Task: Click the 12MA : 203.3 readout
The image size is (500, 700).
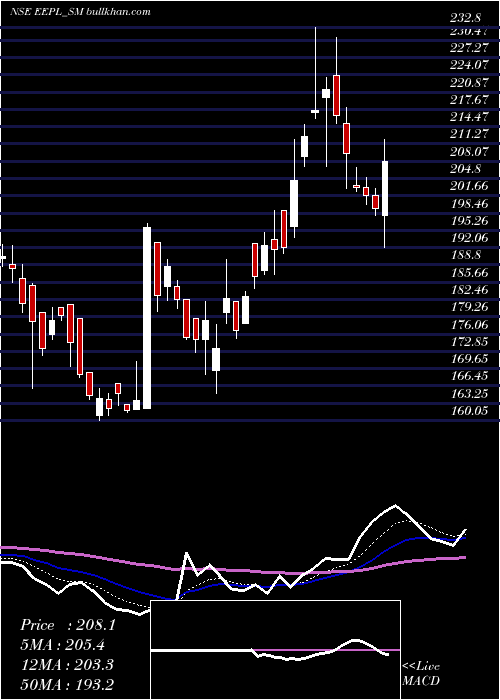Action: pyautogui.click(x=68, y=665)
